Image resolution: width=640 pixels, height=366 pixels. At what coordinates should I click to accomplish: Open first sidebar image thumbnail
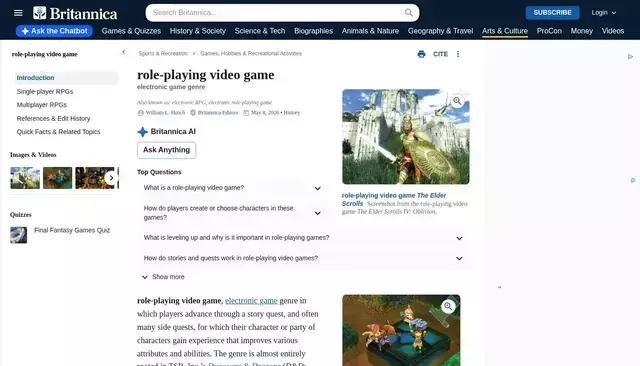coord(25,178)
